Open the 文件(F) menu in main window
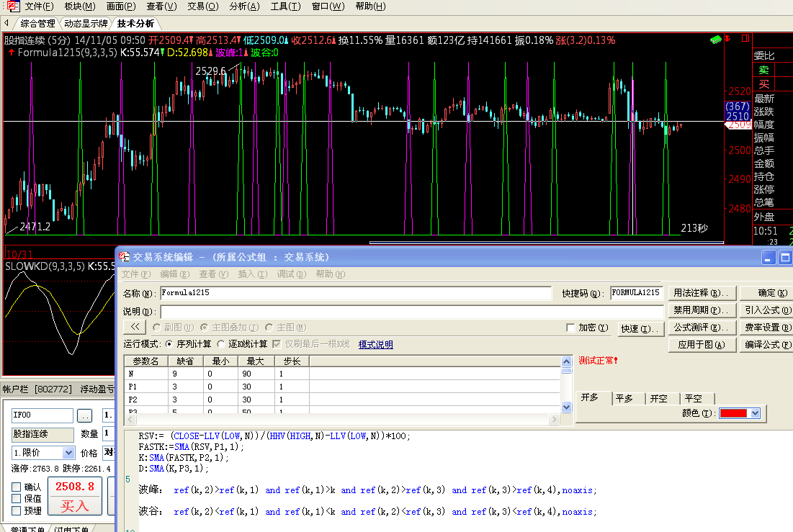This screenshot has height=532, width=793. click(39, 6)
